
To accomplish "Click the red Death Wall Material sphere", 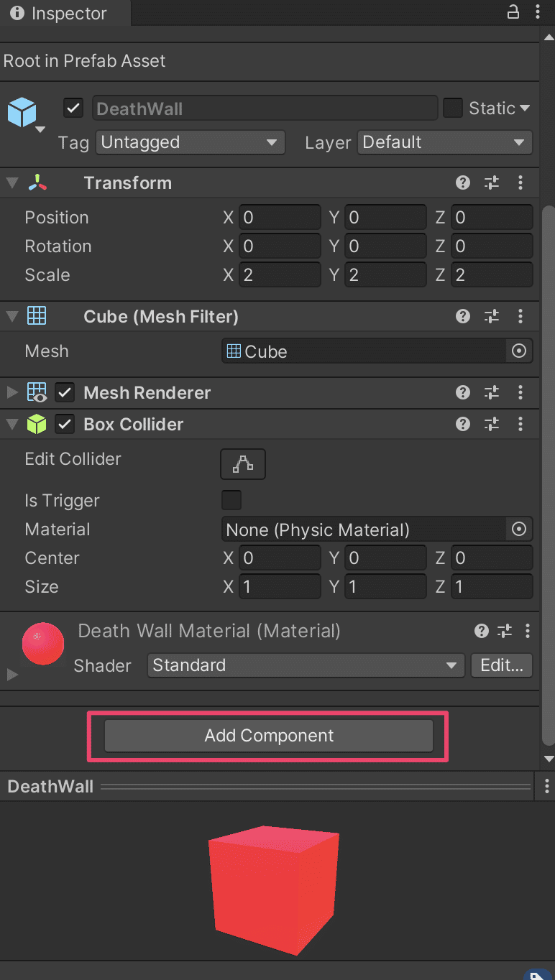I will [x=43, y=643].
